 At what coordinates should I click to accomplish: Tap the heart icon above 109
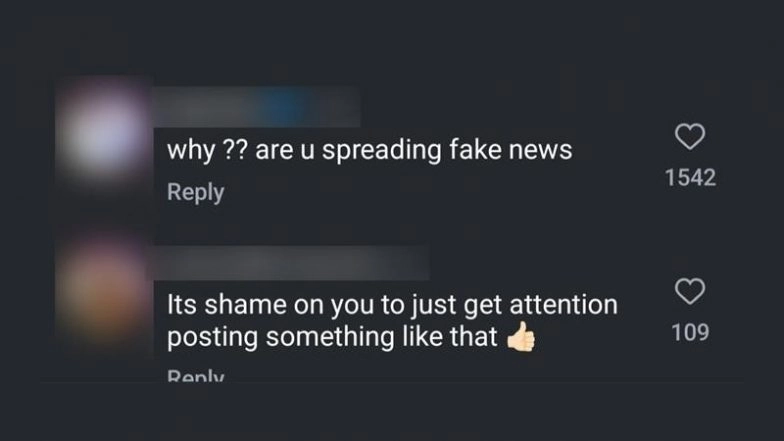click(690, 292)
